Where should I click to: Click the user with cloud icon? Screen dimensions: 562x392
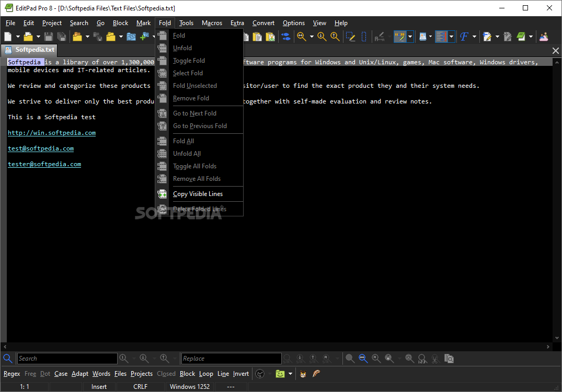544,37
